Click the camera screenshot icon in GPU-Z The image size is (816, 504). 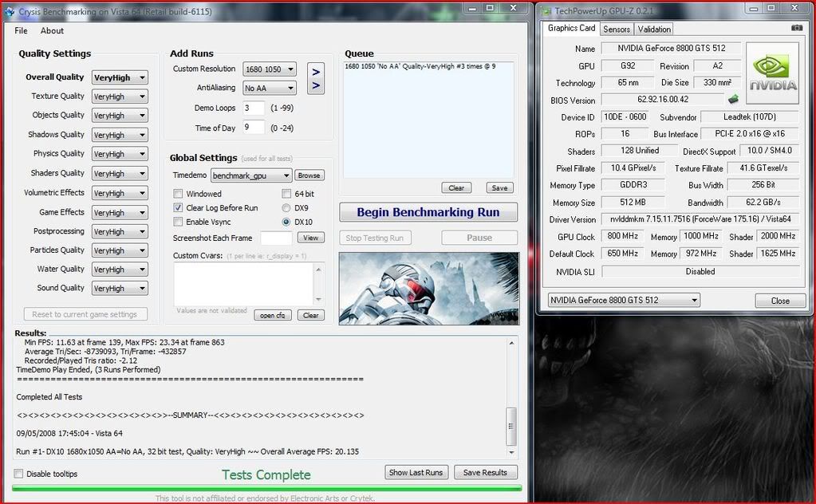(x=796, y=28)
